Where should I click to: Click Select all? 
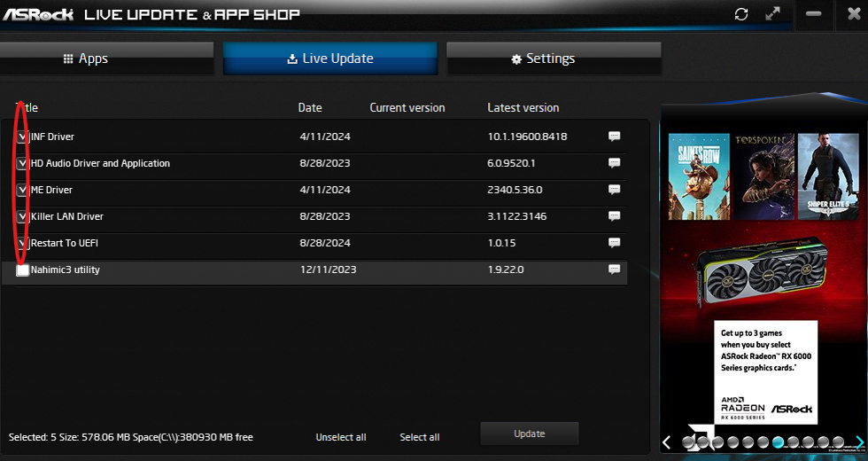pyautogui.click(x=420, y=437)
